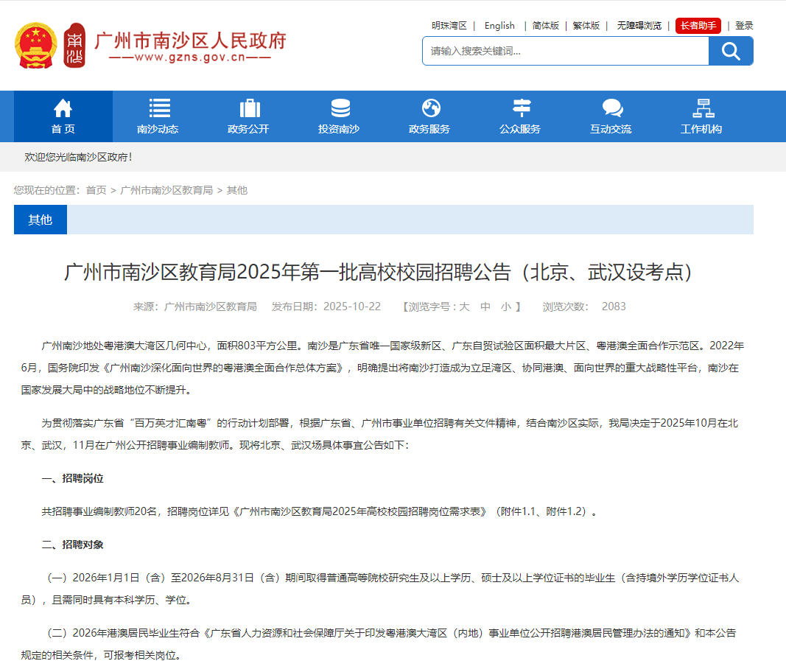Go to 广州市南沙区教育局 breadcrumb

pyautogui.click(x=166, y=190)
